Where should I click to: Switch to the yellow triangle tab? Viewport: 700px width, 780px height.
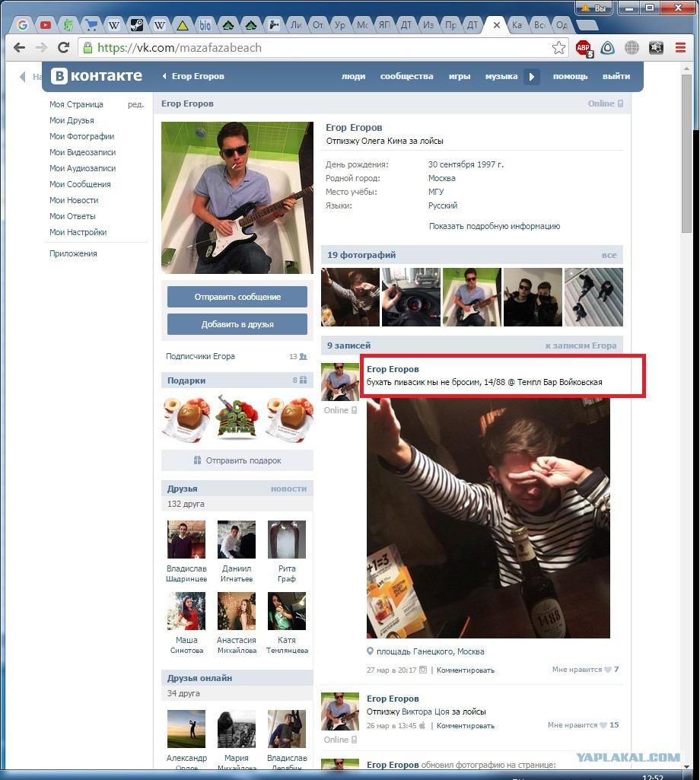(x=182, y=25)
